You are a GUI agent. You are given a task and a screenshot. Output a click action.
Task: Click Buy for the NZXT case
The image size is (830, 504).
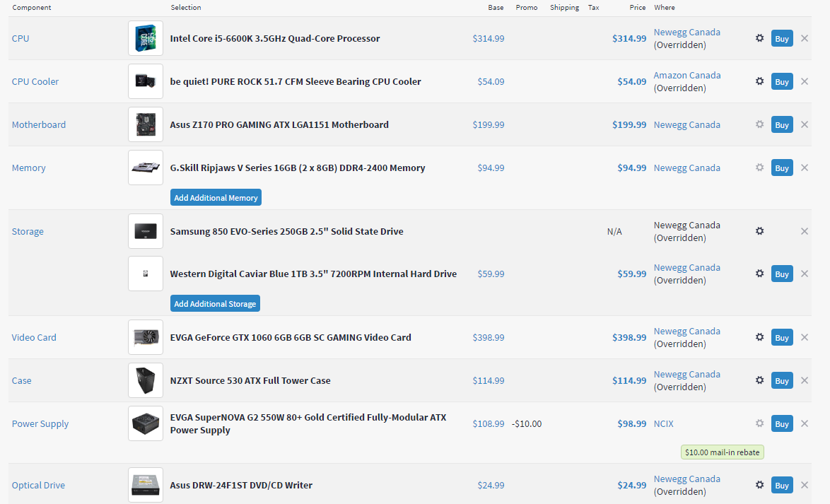pos(782,380)
